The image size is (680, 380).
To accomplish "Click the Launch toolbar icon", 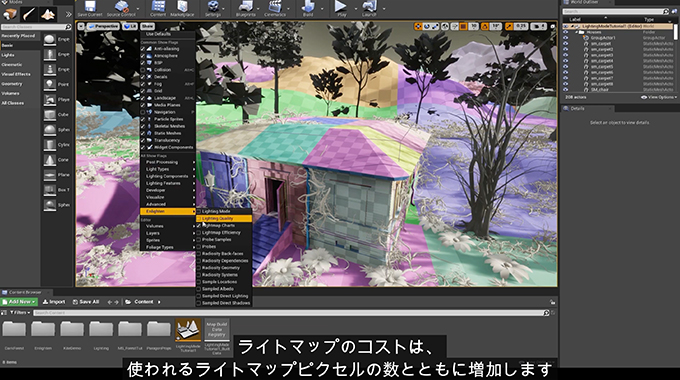I will [369, 8].
